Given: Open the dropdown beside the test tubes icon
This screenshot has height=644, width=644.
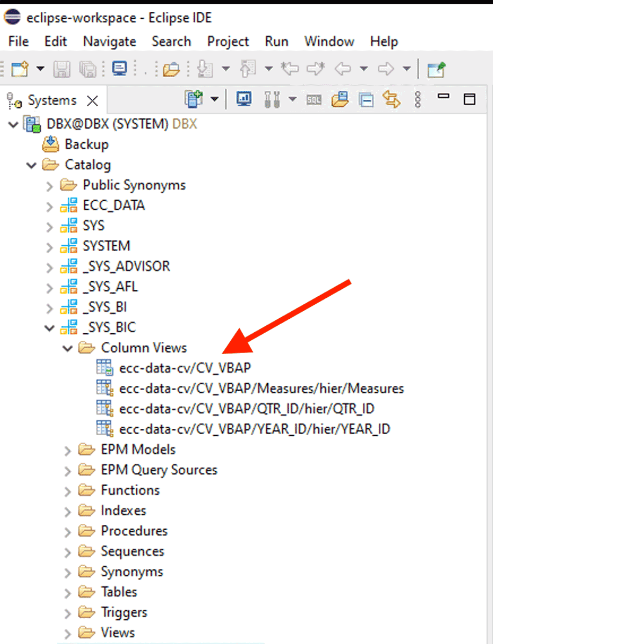Looking at the screenshot, I should coord(292,99).
